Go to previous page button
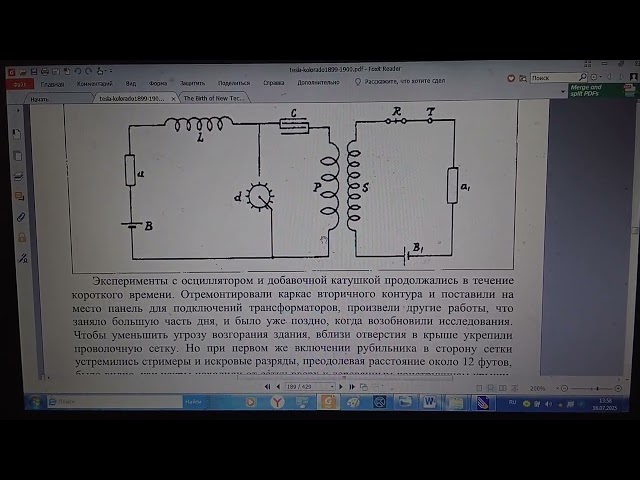Image resolution: width=640 pixels, height=480 pixels. [278, 387]
